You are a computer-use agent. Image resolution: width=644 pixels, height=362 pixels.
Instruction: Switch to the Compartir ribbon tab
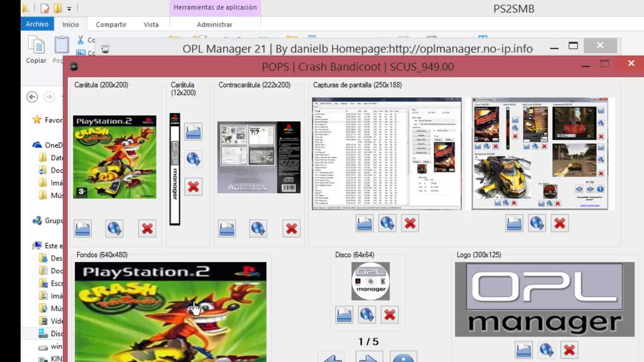(111, 24)
